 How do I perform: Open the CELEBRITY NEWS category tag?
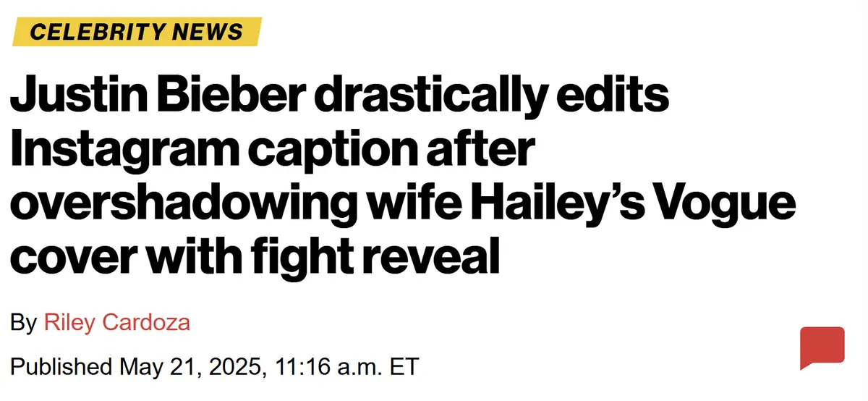tap(137, 32)
